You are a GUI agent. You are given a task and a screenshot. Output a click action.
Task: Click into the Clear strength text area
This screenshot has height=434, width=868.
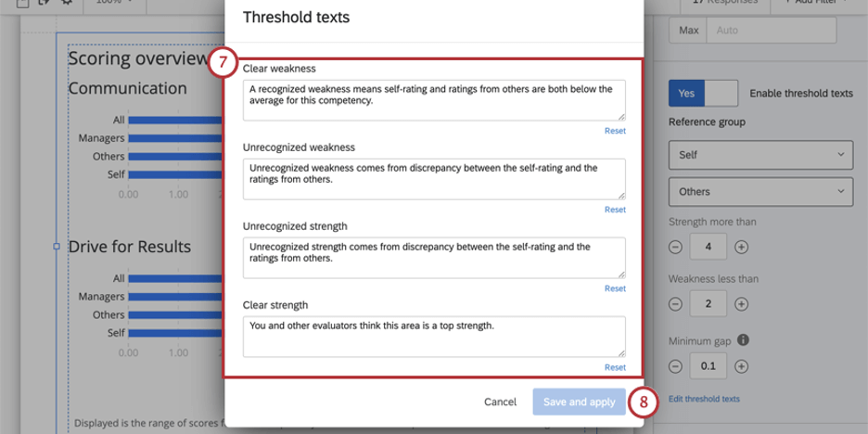(x=434, y=337)
